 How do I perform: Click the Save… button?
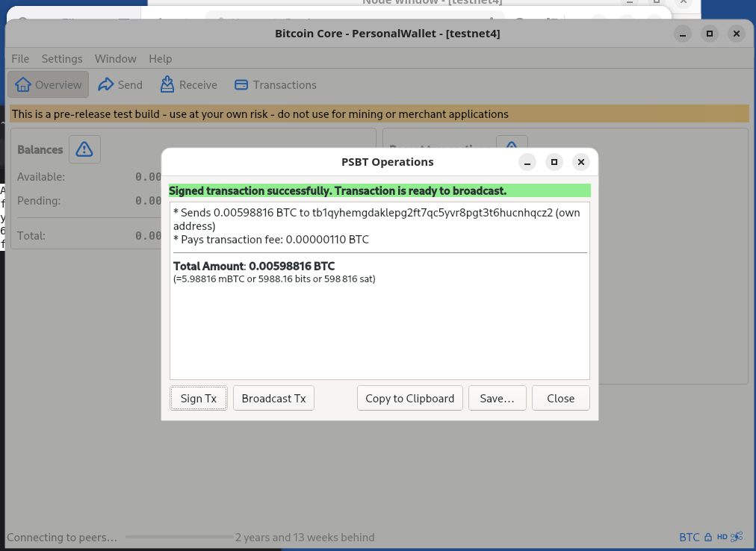(497, 398)
